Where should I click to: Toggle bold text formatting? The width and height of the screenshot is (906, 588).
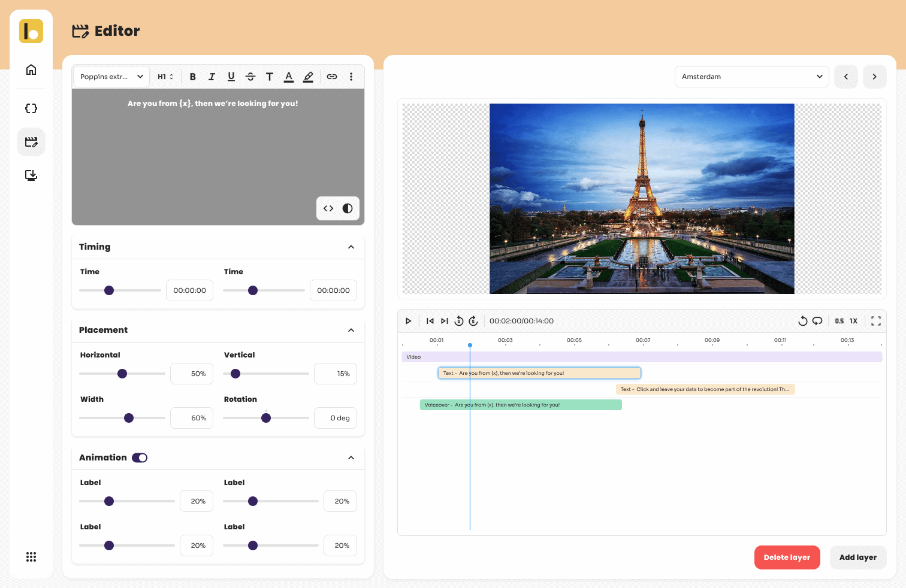(x=192, y=77)
